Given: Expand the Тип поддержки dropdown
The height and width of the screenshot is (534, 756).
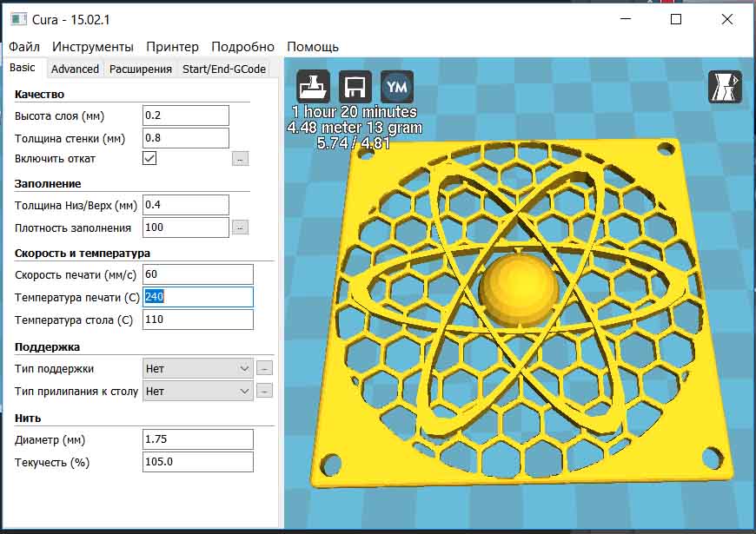Looking at the screenshot, I should pos(197,368).
